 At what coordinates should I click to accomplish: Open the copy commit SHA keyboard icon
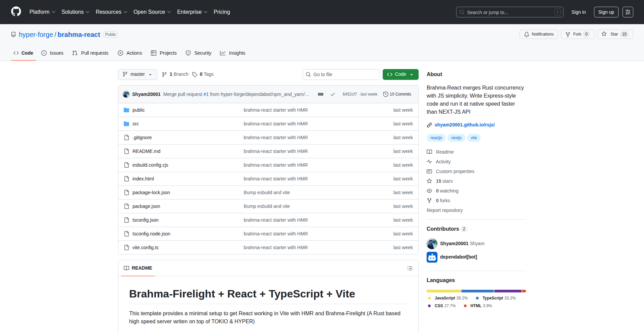click(x=321, y=94)
